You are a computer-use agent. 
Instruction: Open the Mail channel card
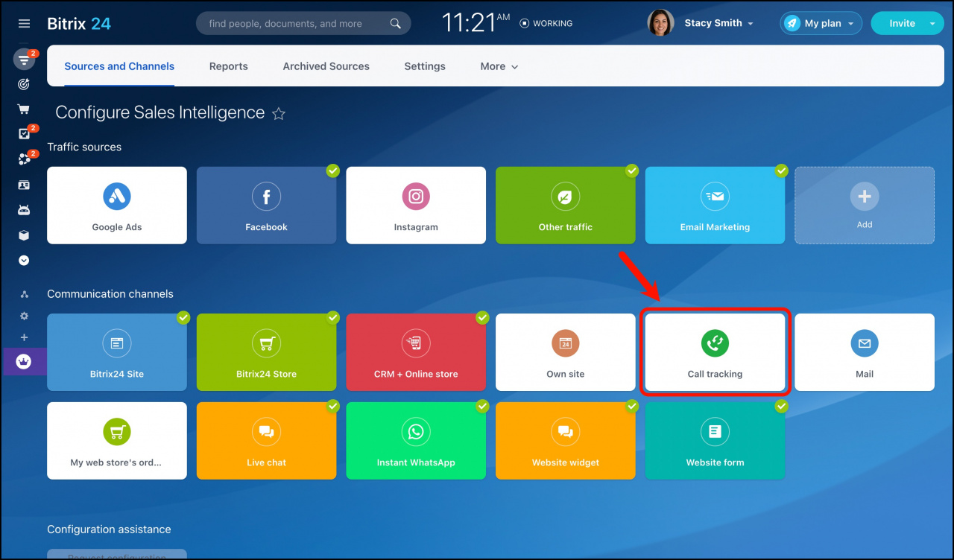865,352
